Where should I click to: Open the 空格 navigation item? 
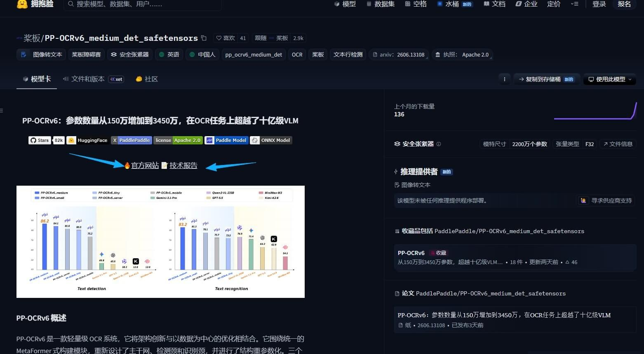(416, 4)
